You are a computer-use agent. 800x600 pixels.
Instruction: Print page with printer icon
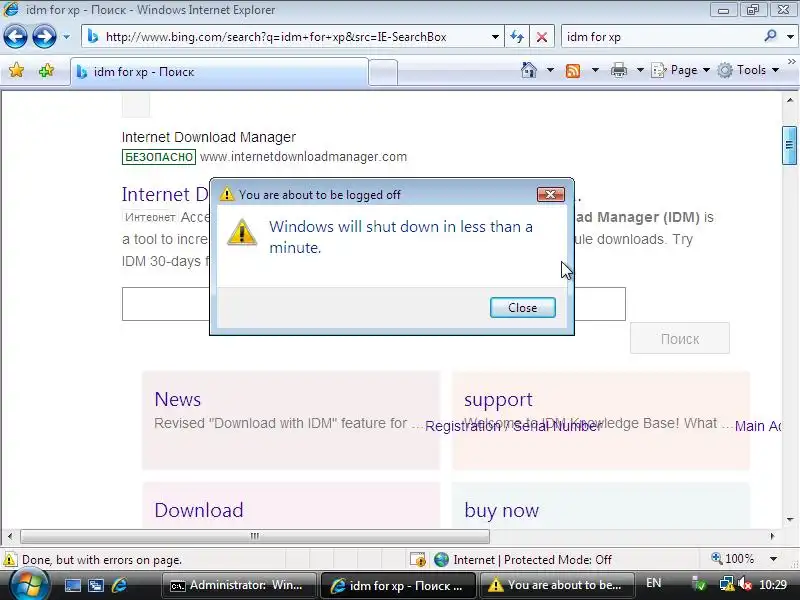(x=618, y=70)
